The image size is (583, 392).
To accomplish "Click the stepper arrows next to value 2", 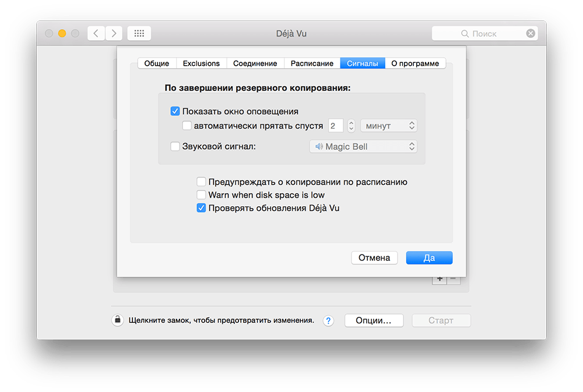I will pyautogui.click(x=351, y=126).
